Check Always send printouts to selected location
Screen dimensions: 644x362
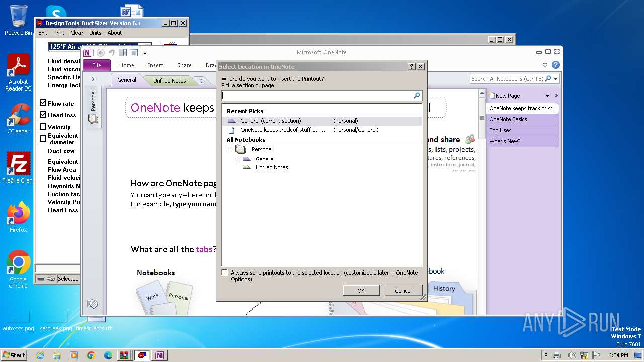click(x=225, y=273)
